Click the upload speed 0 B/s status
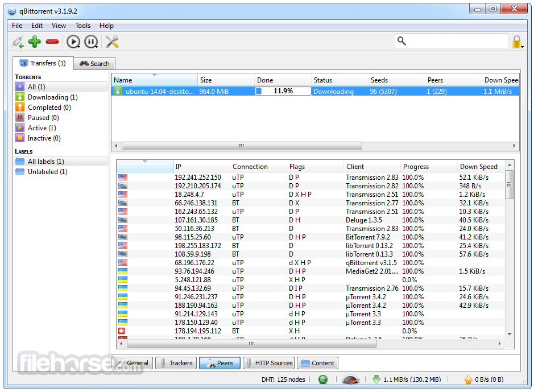 (483, 379)
